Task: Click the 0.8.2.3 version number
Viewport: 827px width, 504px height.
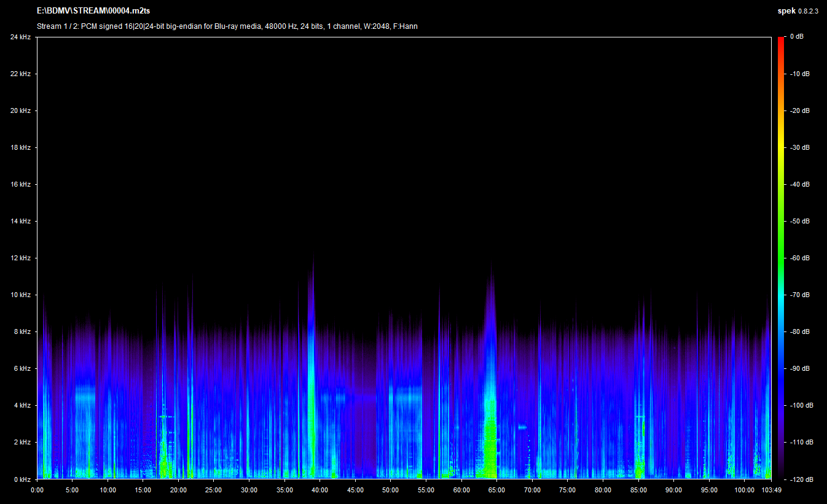Action: tap(807, 12)
